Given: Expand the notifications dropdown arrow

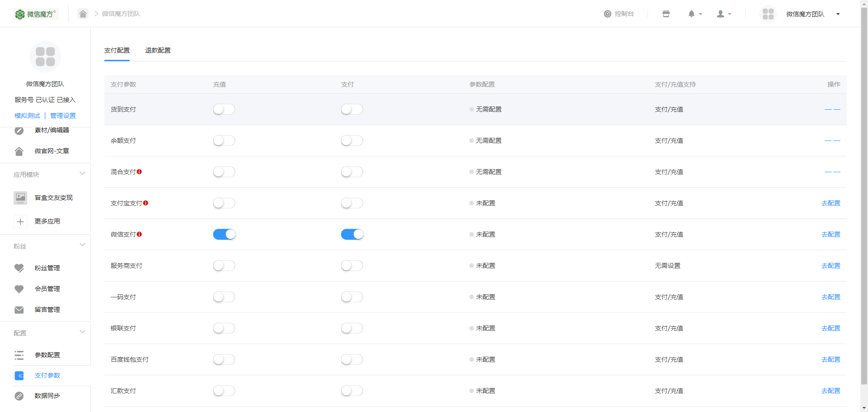Looking at the screenshot, I should 701,14.
